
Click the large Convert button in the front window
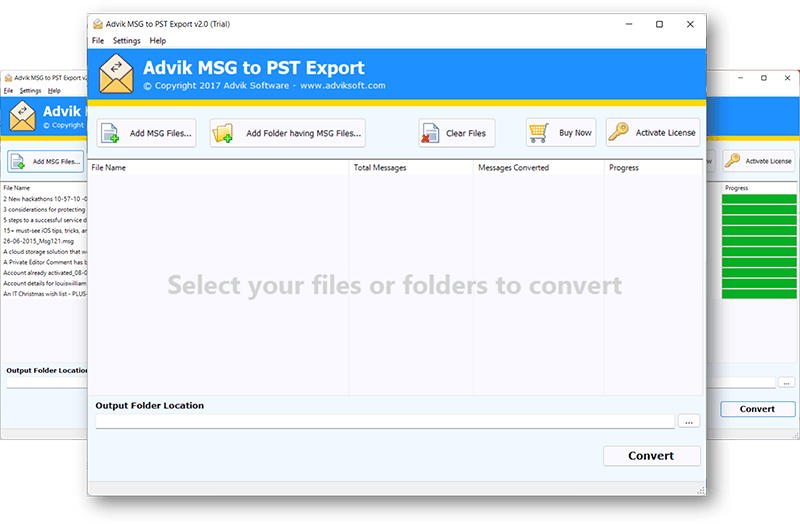652,456
